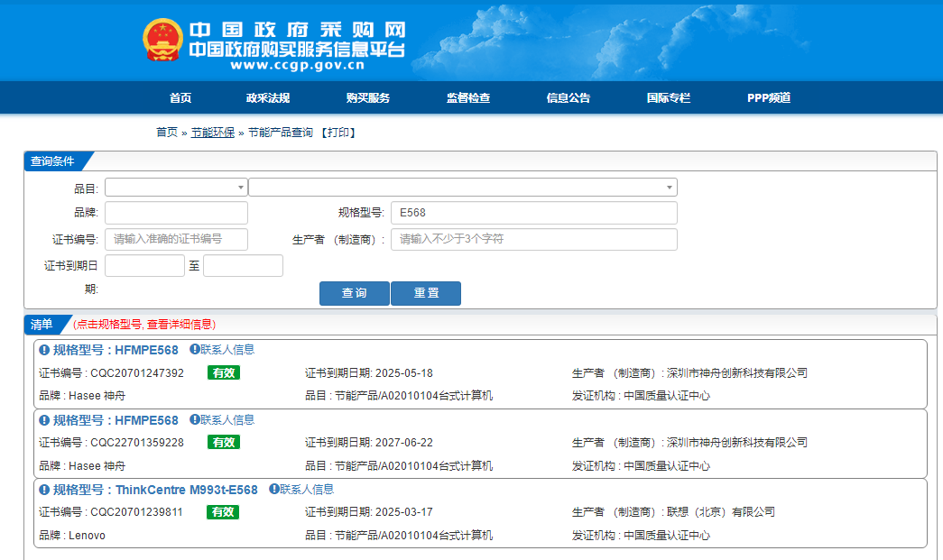943x560 pixels.
Task: Open 政采法规 navigation menu item
Action: click(268, 98)
